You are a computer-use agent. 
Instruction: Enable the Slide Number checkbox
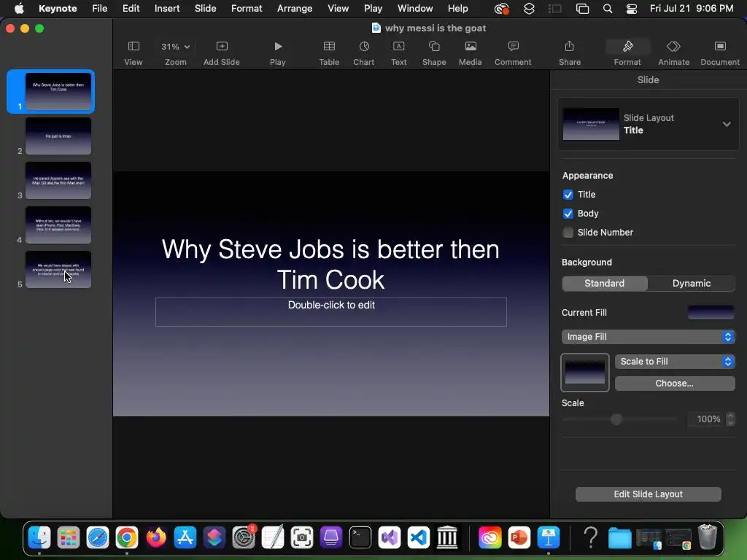coord(568,233)
